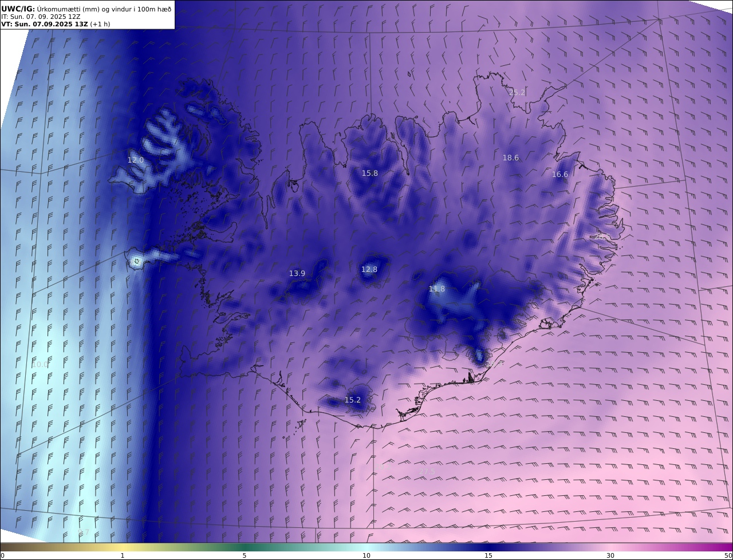Click the dark magenta end of the colorbar
The image size is (733, 560).
[x=723, y=547]
